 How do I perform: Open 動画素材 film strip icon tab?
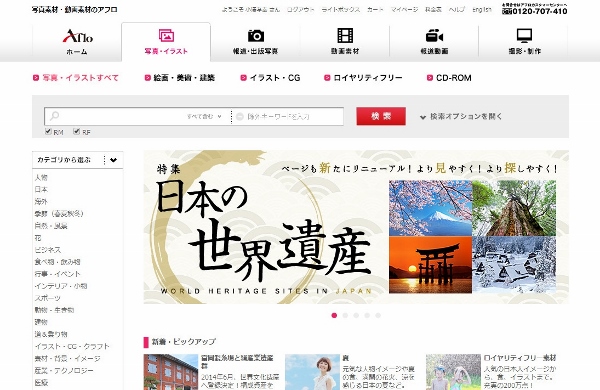click(345, 42)
